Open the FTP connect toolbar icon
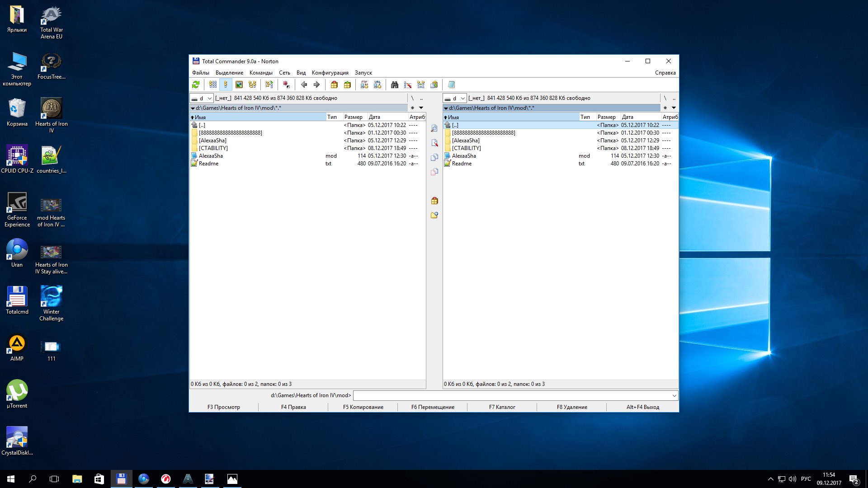 tap(364, 84)
